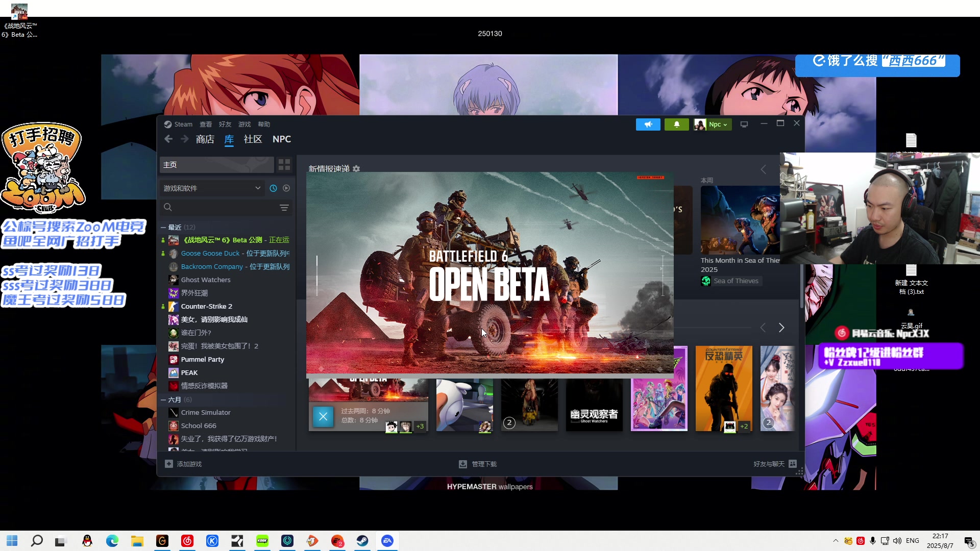980x551 pixels.
Task: Click 添加游戏 add game button
Action: [x=184, y=464]
